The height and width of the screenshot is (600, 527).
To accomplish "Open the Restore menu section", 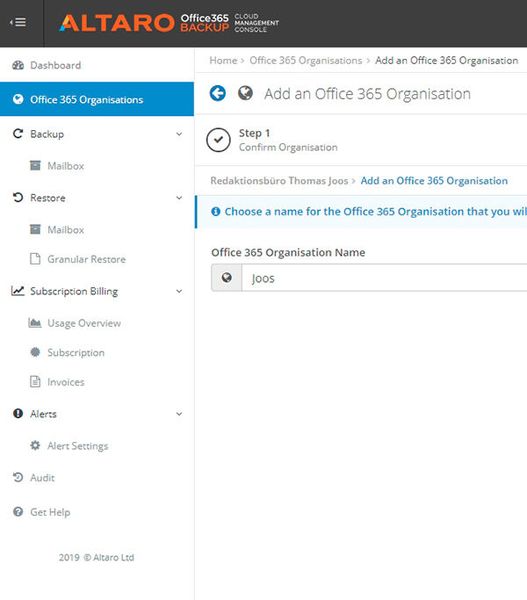I will [x=48, y=198].
